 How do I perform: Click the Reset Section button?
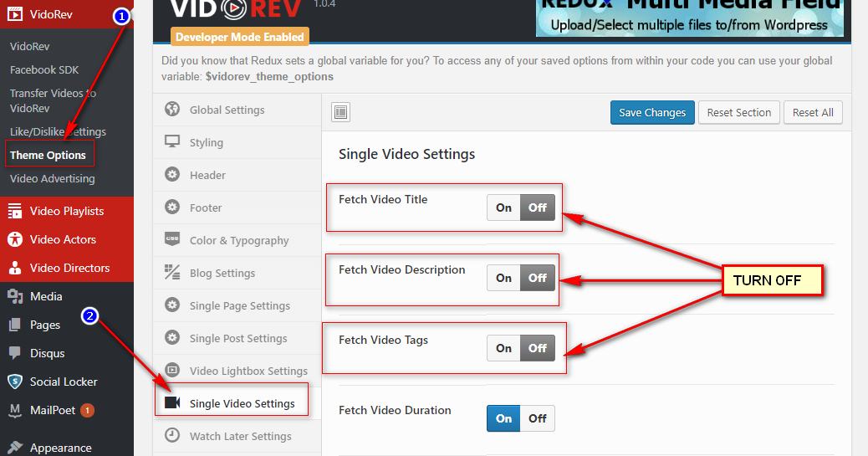point(739,112)
